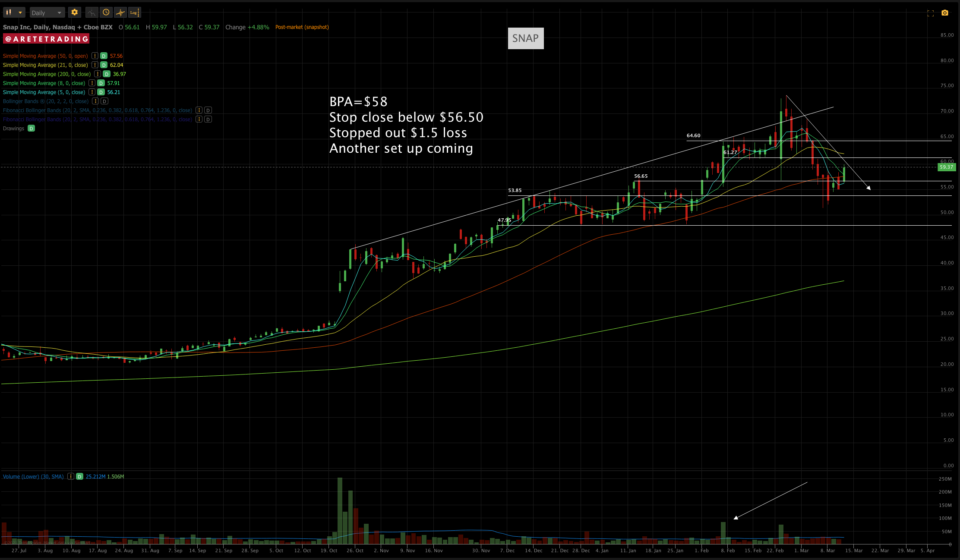Viewport: 960px width, 560px height.
Task: Click the 56.65 price level label
Action: (641, 176)
